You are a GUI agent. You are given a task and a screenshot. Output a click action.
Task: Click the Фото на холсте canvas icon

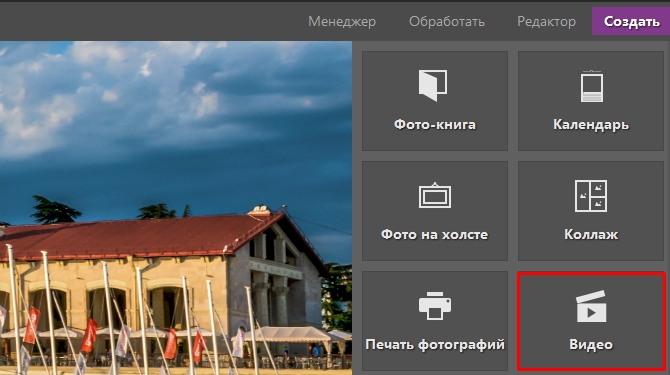tap(435, 196)
